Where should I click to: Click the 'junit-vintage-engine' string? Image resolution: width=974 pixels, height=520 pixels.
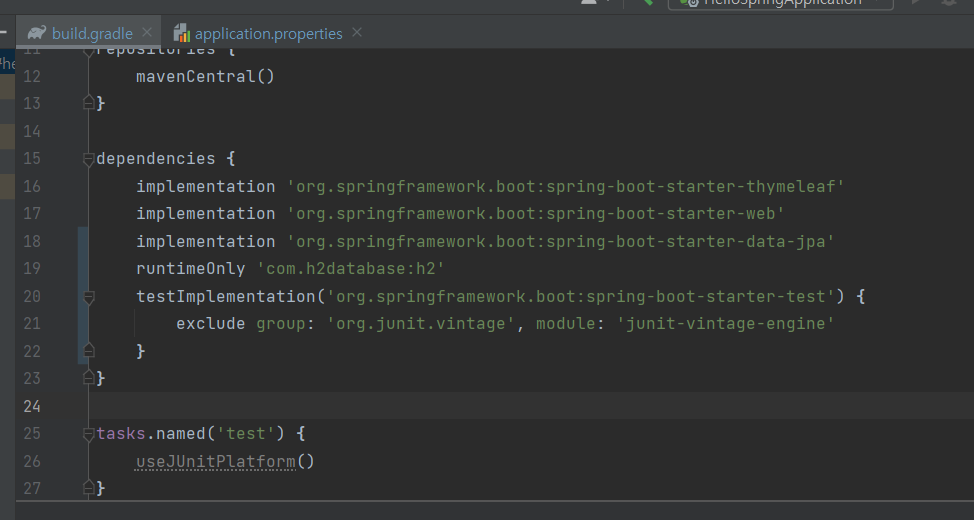click(x=726, y=324)
